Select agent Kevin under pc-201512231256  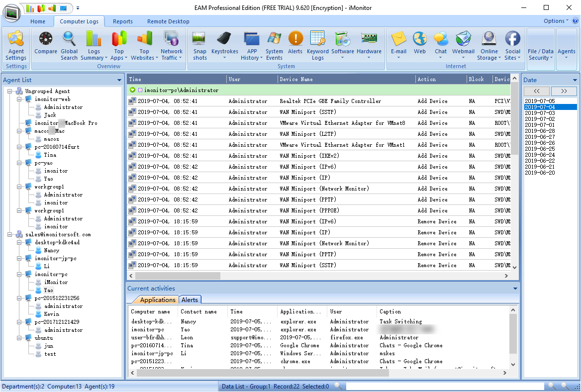[x=52, y=314]
